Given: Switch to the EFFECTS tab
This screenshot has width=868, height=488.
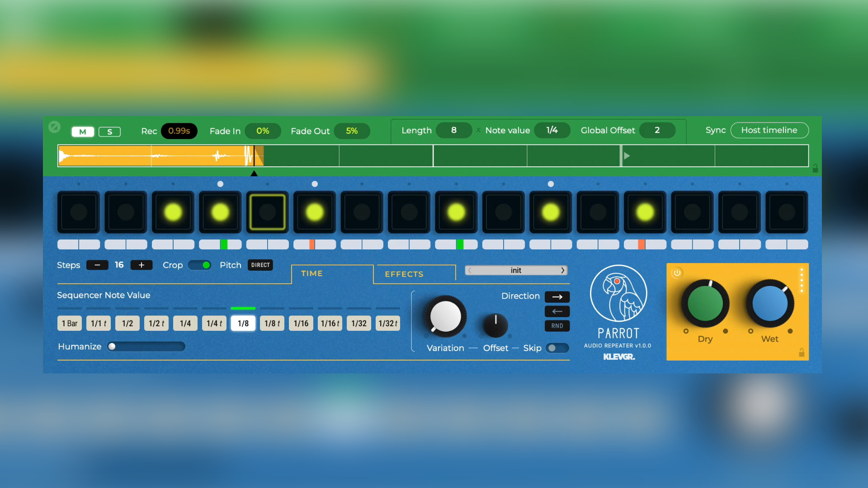Looking at the screenshot, I should point(404,274).
